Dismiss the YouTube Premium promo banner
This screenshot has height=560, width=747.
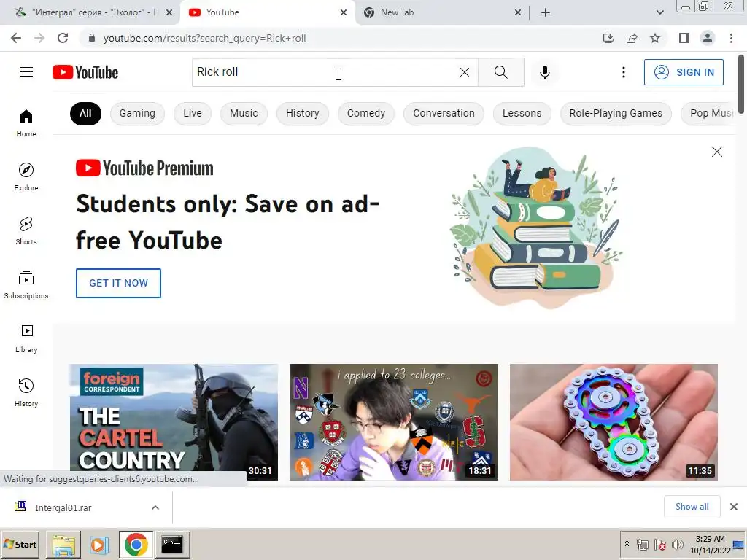(716, 152)
